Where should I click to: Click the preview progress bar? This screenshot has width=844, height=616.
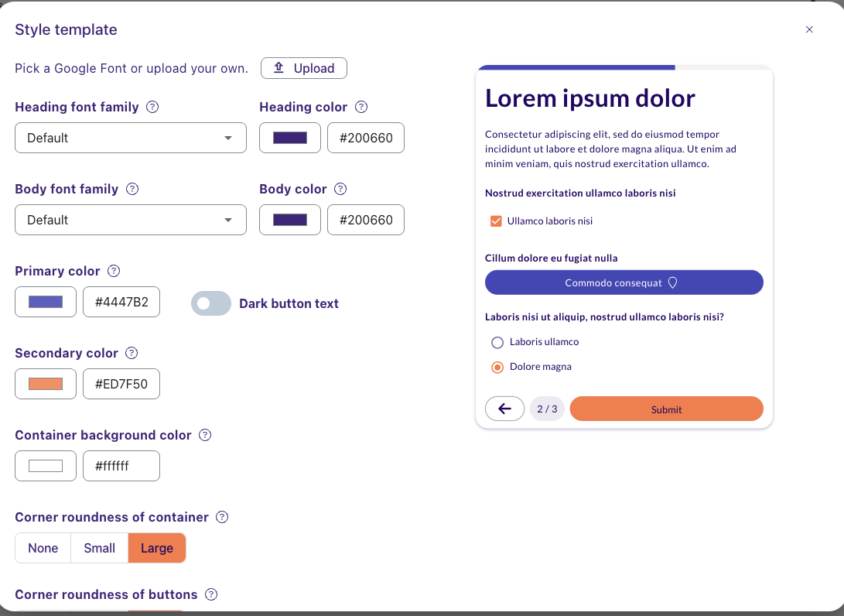click(x=624, y=68)
